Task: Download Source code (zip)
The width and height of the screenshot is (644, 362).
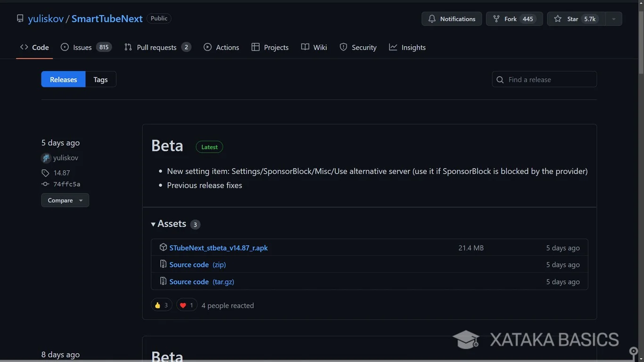Action: point(198,265)
